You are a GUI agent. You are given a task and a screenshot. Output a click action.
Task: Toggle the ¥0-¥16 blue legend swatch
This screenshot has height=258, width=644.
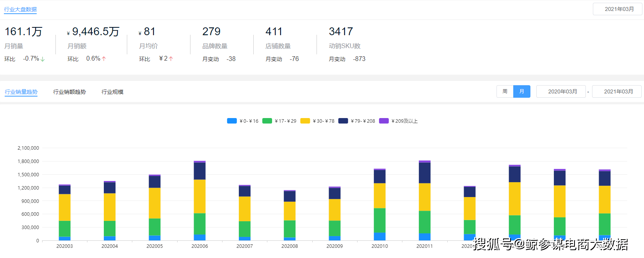point(232,121)
